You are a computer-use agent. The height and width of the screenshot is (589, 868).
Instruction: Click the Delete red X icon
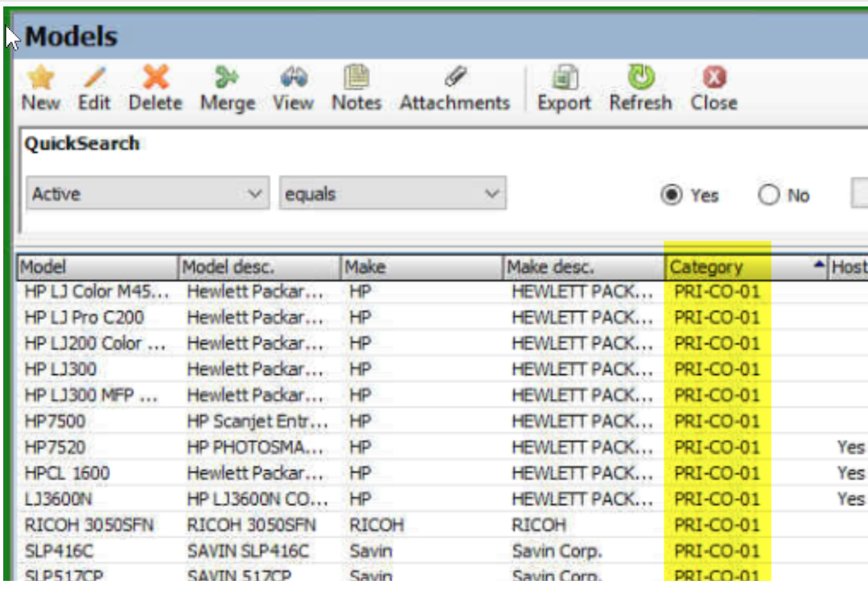[x=155, y=77]
